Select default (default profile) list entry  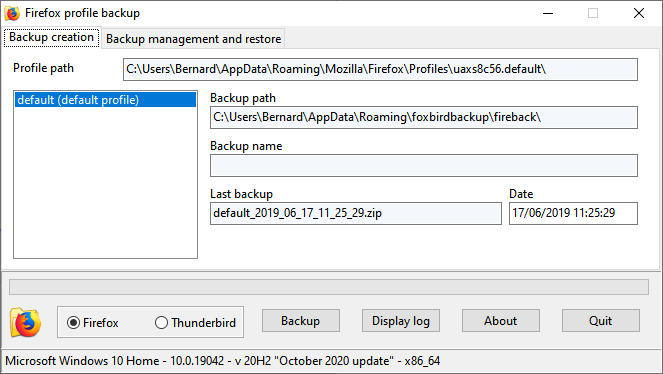pyautogui.click(x=105, y=100)
